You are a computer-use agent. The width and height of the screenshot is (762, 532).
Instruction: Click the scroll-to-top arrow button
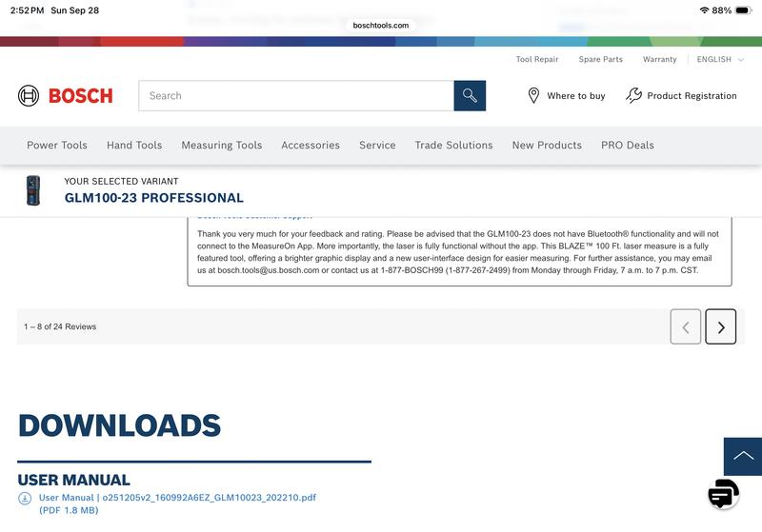coord(743,456)
